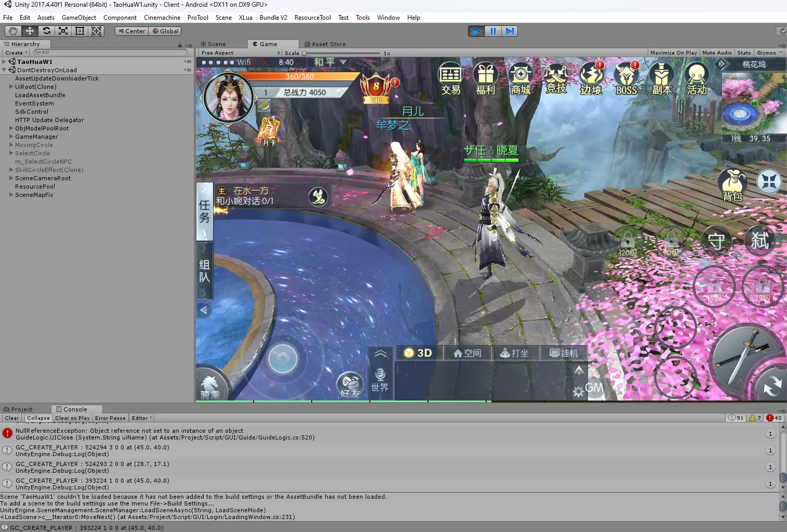Select the Hand tool in toolbar

(x=13, y=31)
